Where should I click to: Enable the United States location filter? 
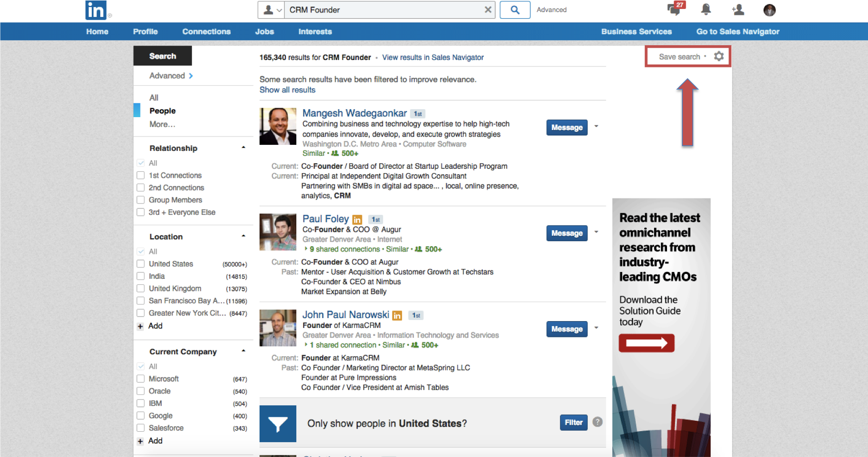point(141,264)
